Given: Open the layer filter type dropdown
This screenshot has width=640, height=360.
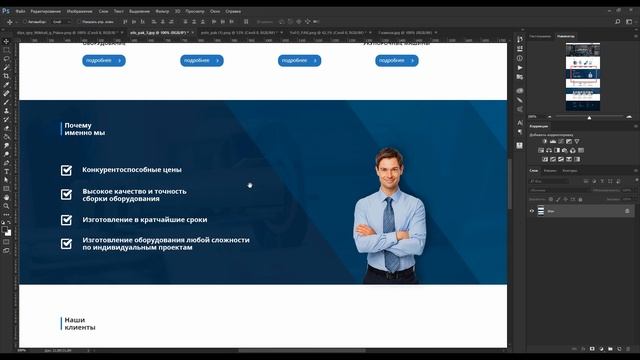Looking at the screenshot, I should pyautogui.click(x=550, y=181).
